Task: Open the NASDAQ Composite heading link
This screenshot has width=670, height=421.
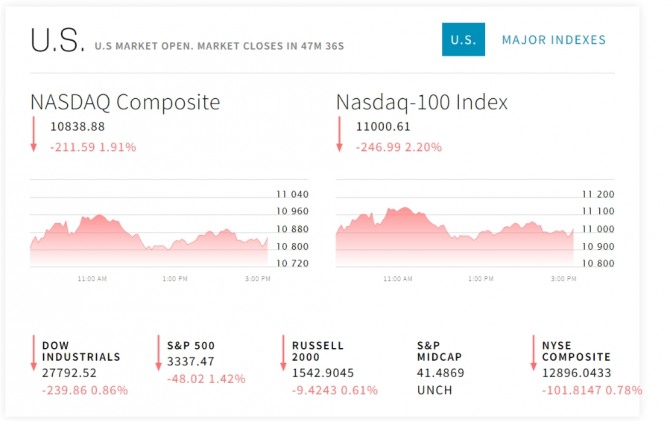Action: tap(125, 102)
